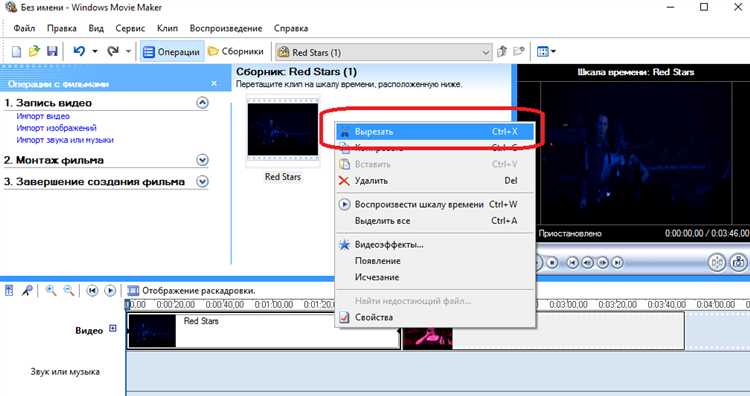Image resolution: width=750 pixels, height=396 pixels.
Task: Click the Open project folder icon
Action: (x=34, y=51)
